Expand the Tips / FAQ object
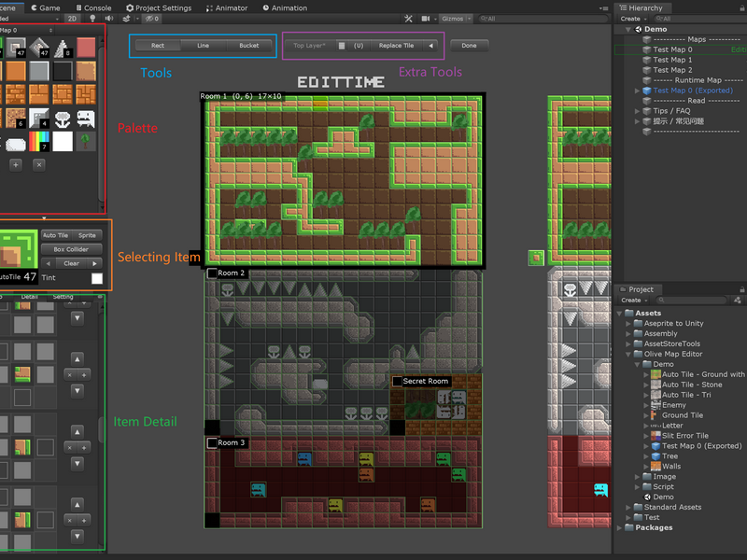The width and height of the screenshot is (747, 560). (x=637, y=111)
